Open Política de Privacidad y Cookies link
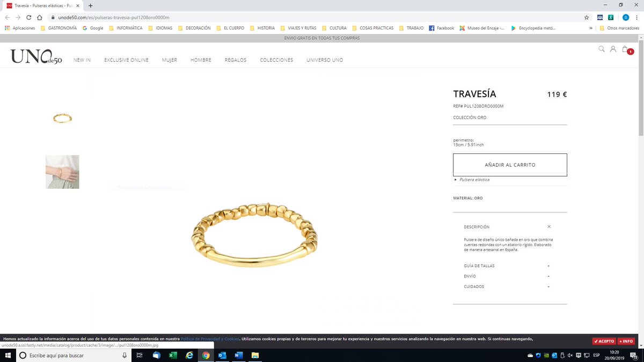Screen dimensions: 644x362 [210, 339]
